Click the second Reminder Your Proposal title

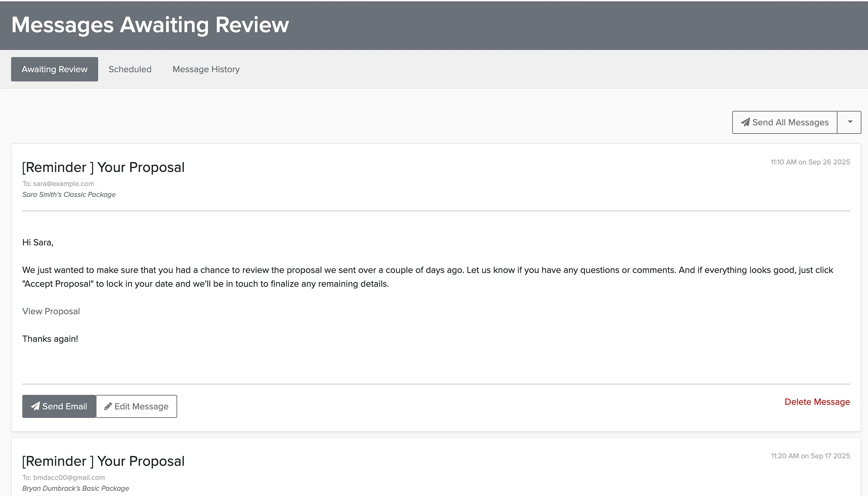(x=103, y=461)
